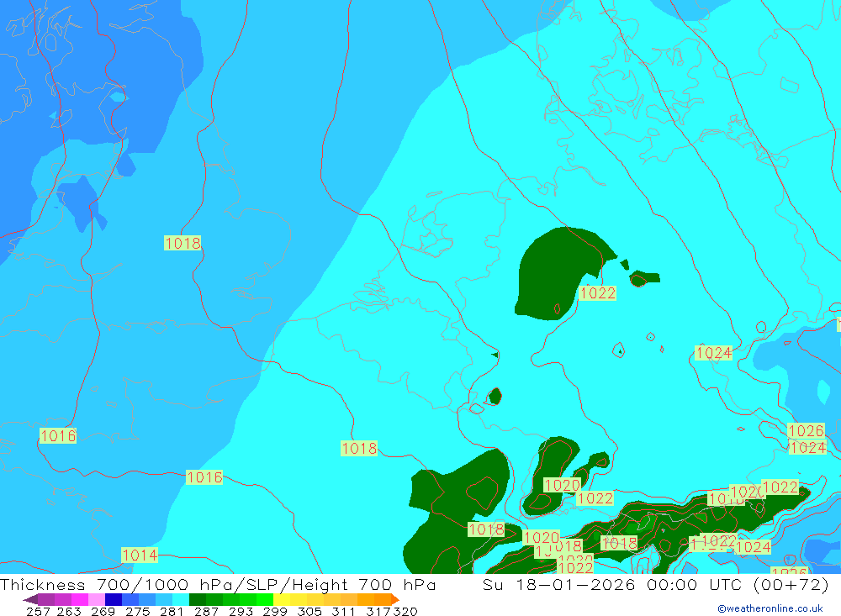Select the bright magenta legend swatch

coord(80,599)
